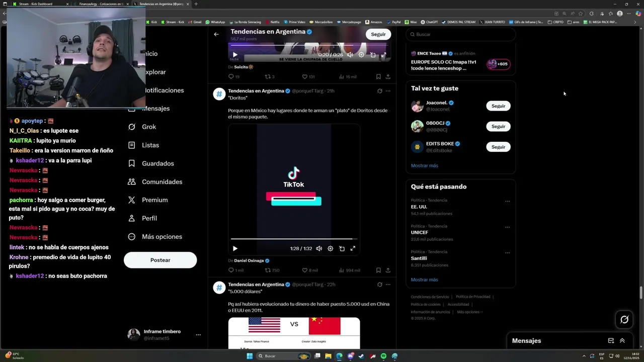Mute the Doritos TikTok video
This screenshot has width=644, height=362.
pos(319,248)
